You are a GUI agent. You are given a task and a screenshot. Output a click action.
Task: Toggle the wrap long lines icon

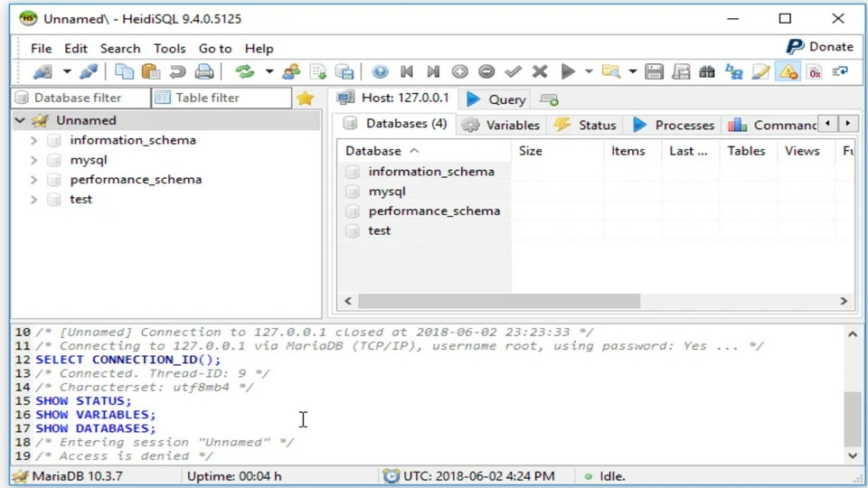click(840, 72)
